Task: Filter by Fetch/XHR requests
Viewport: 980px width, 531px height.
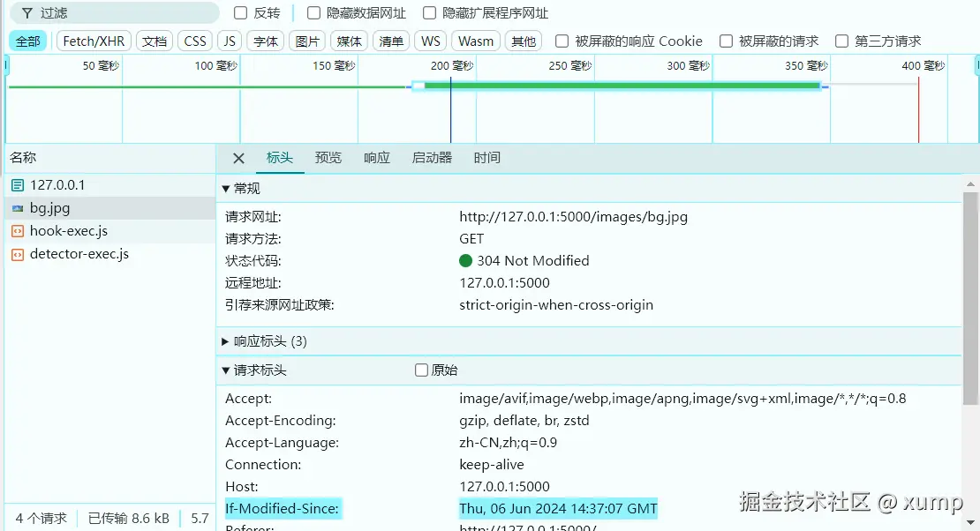Action: 94,41
